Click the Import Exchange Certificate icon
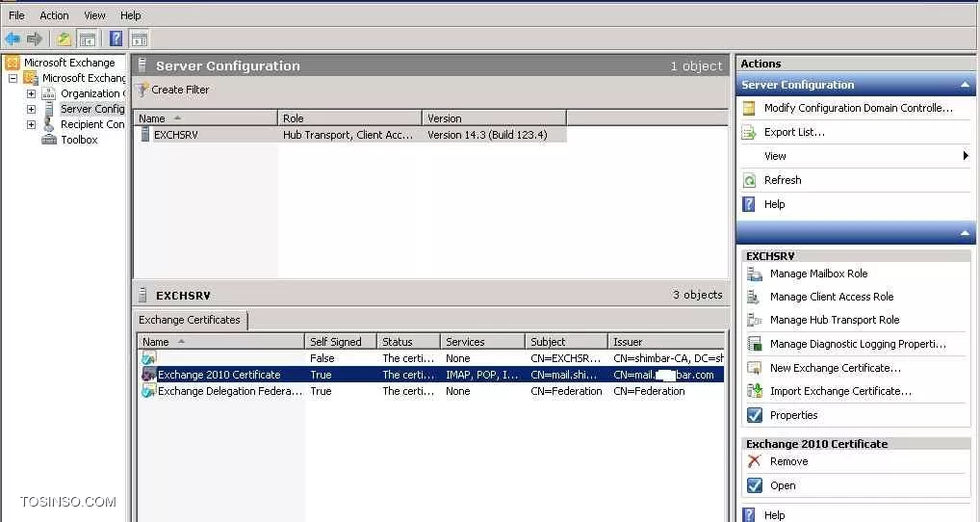 (755, 391)
